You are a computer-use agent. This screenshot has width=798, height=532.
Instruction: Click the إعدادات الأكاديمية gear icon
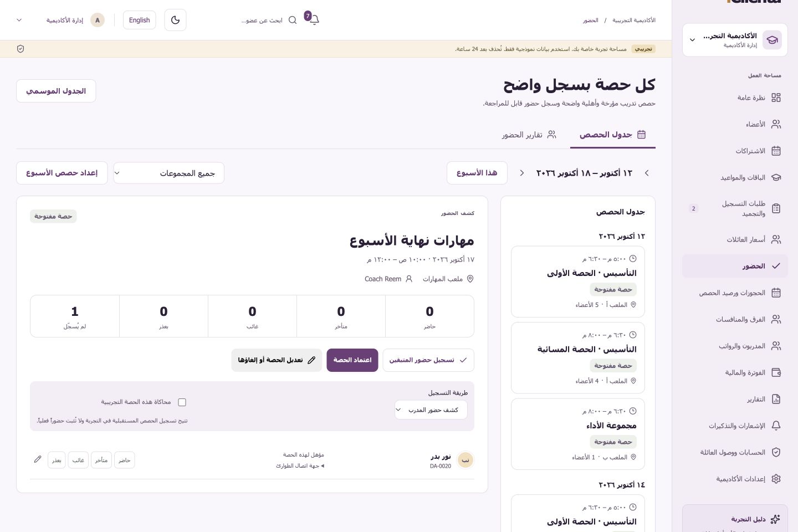776,479
